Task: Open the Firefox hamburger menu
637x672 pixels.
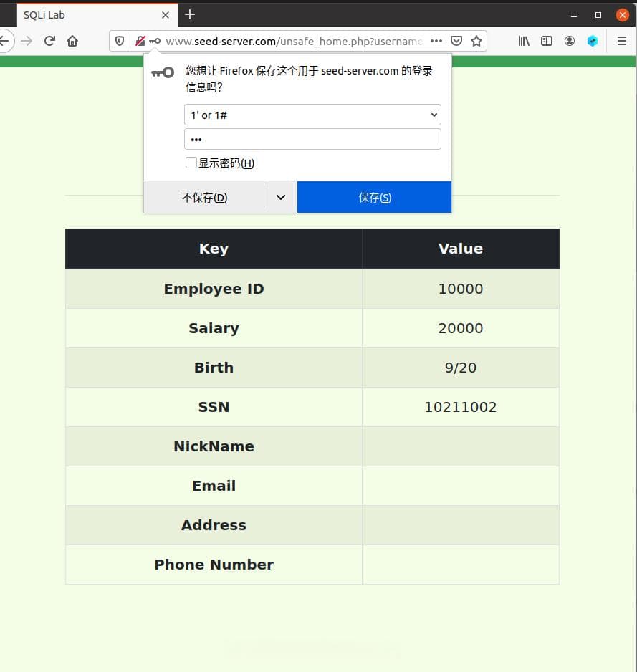Action: pos(621,41)
